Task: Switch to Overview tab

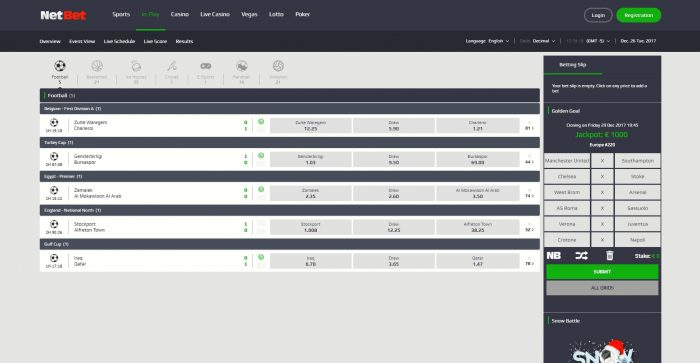Action: point(50,41)
